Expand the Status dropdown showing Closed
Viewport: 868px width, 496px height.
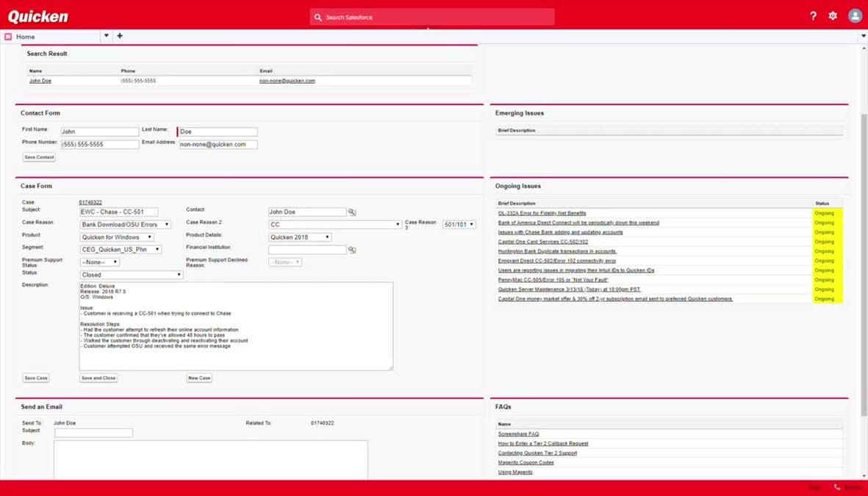click(x=131, y=275)
